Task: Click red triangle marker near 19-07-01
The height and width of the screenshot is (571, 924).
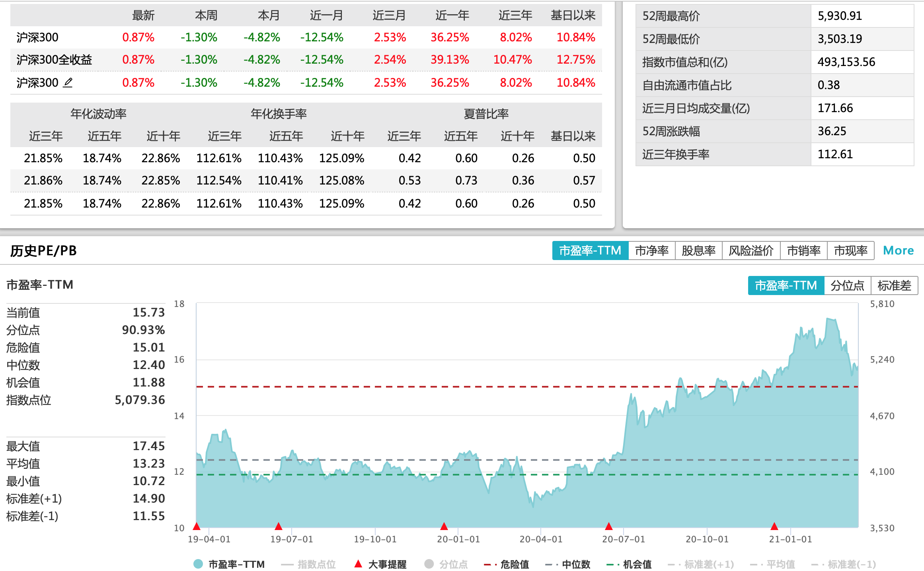Action: coord(279,526)
